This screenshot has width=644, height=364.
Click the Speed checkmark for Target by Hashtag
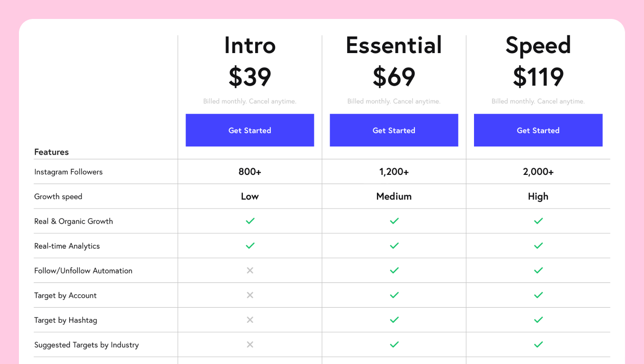click(x=538, y=320)
